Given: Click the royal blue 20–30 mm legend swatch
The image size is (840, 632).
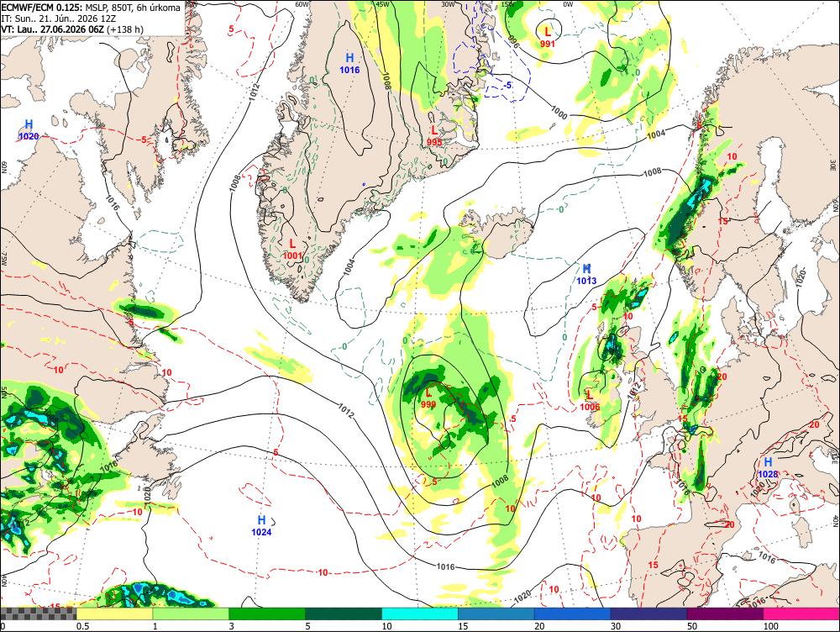Looking at the screenshot, I should (x=573, y=614).
